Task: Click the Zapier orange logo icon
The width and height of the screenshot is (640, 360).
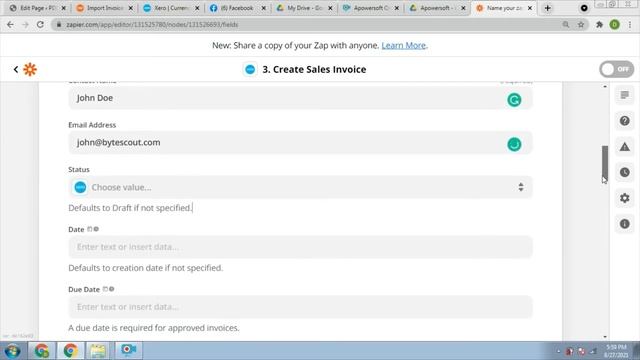Action: (x=30, y=69)
